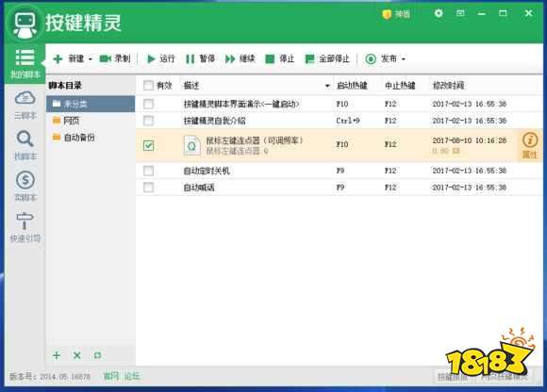Viewport: 547px width, 392px height.
Task: Open the 描述 column dropdown arrow
Action: [x=327, y=86]
